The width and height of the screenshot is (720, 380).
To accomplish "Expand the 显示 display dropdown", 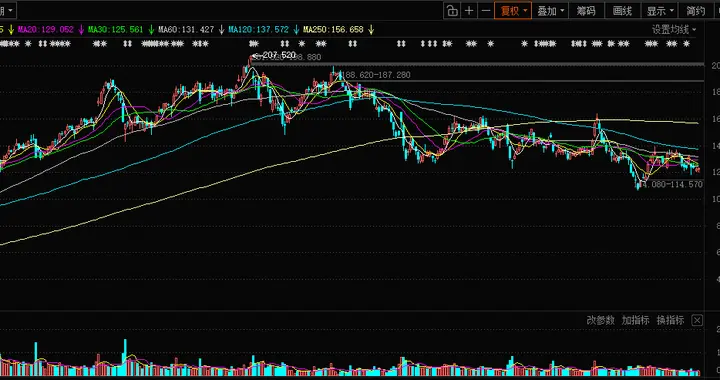I will tap(660, 11).
